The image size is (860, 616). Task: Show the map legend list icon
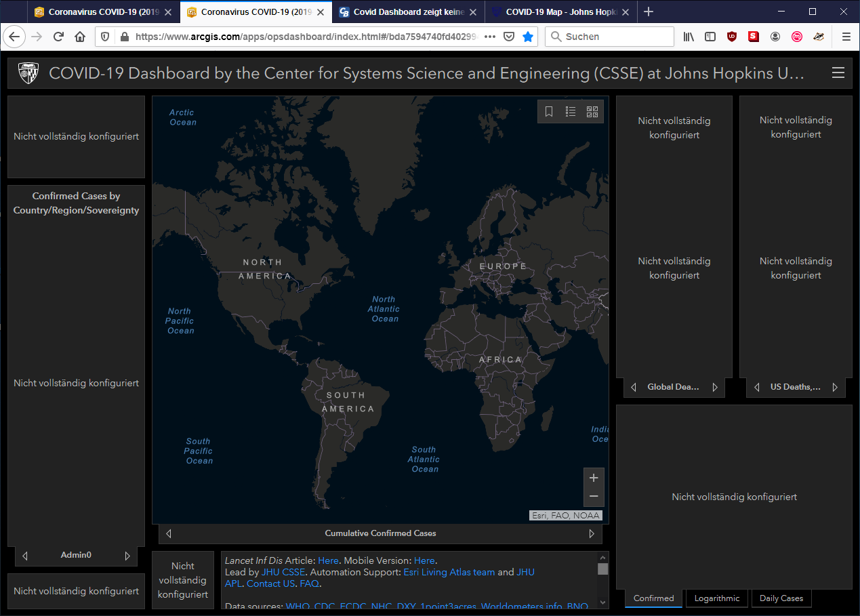[571, 112]
